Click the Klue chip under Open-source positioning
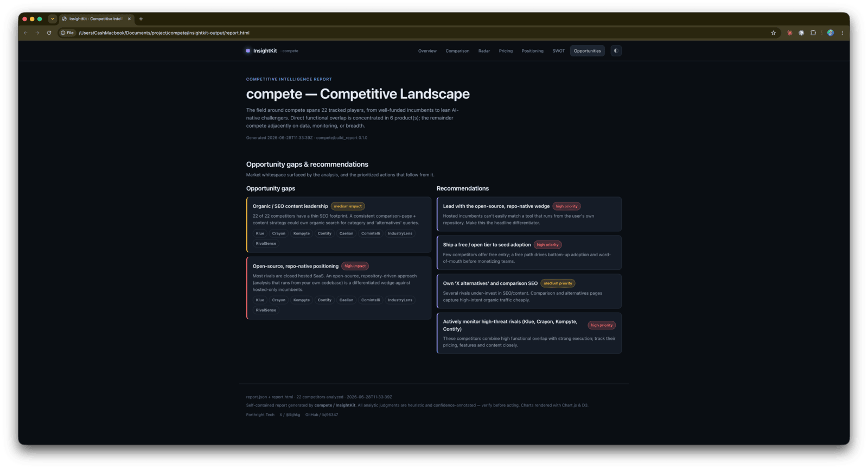 point(260,300)
